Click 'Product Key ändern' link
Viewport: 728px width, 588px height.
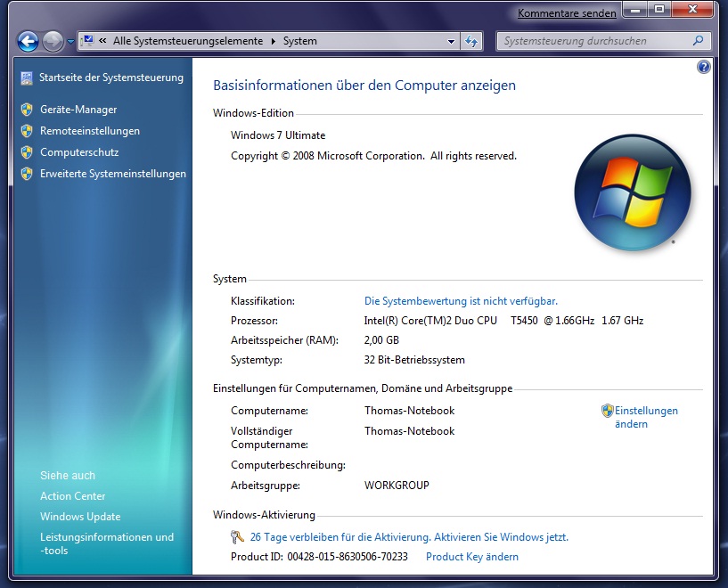(472, 557)
